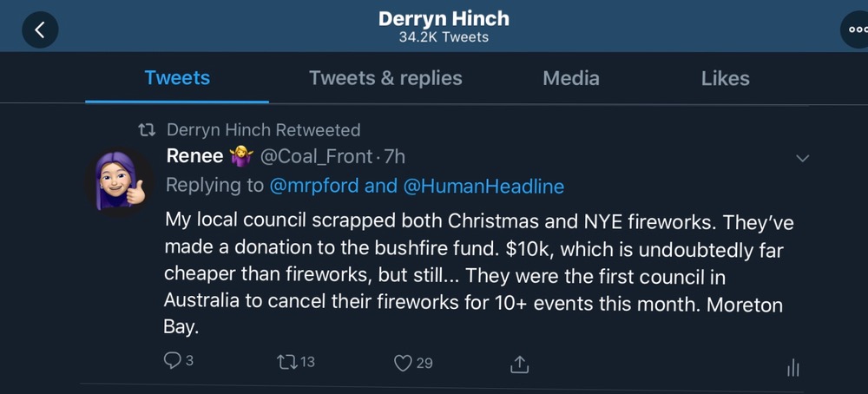Open the more options menu in header

click(856, 30)
